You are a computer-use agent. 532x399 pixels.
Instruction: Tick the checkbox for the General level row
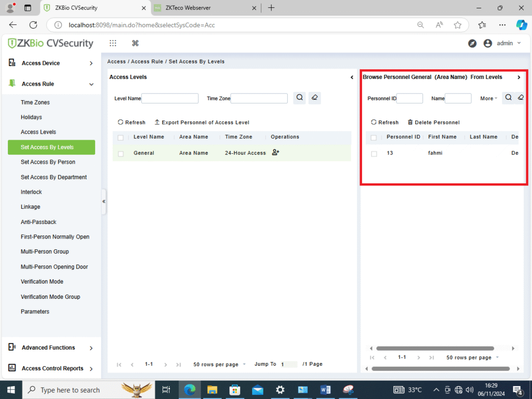[x=121, y=154]
